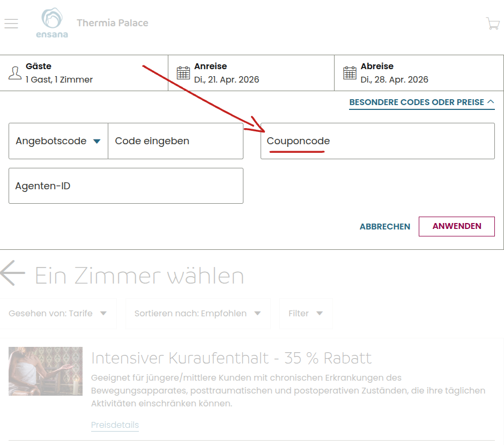Click the guests person icon
This screenshot has height=445, width=504.
point(15,73)
